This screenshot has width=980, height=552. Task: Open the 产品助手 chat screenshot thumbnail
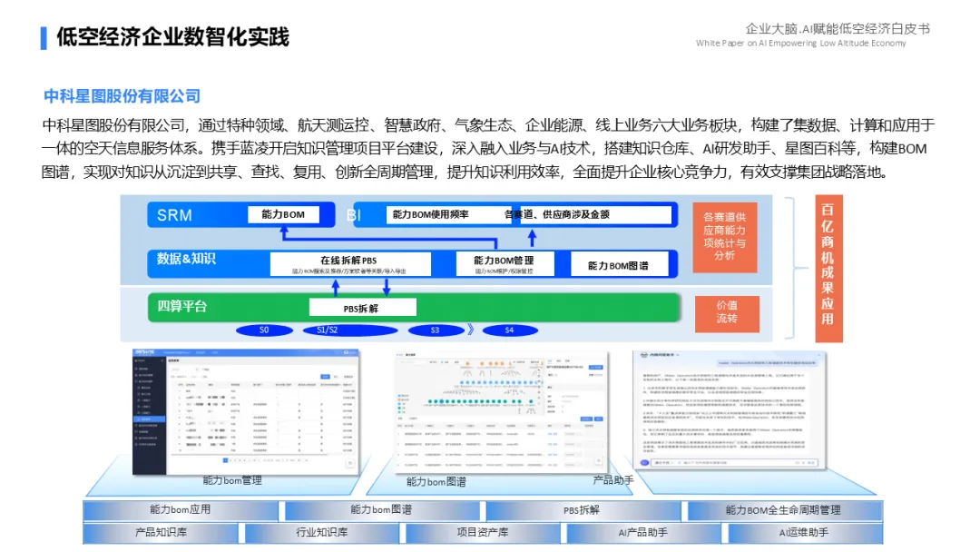pyautogui.click(x=730, y=410)
